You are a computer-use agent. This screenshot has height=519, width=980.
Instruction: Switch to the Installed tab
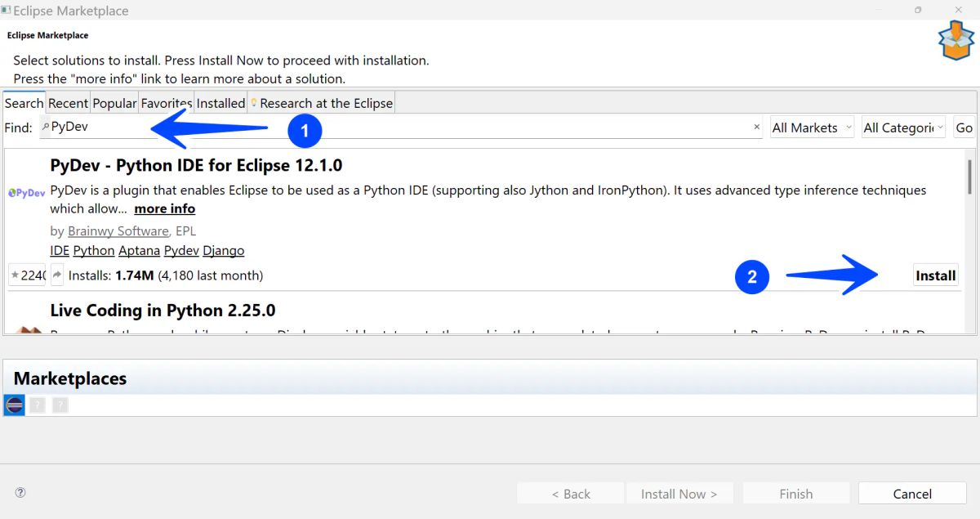tap(220, 103)
